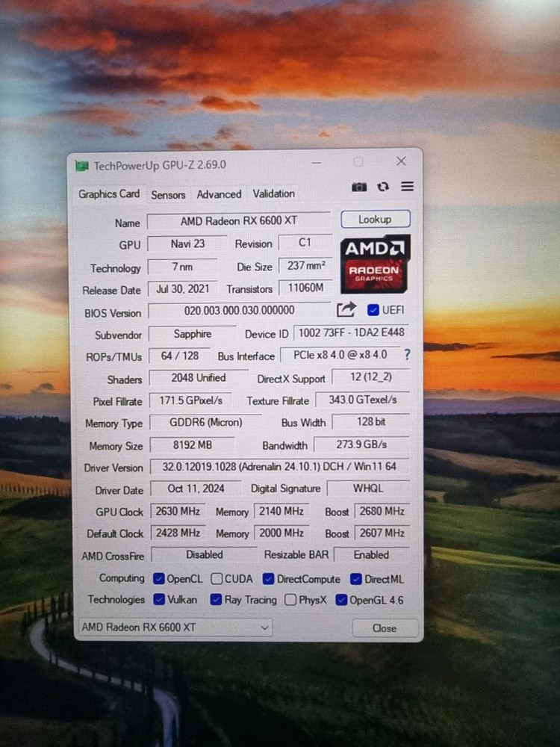Close GPU-Z with the X button
The width and height of the screenshot is (560, 747).
(x=401, y=161)
